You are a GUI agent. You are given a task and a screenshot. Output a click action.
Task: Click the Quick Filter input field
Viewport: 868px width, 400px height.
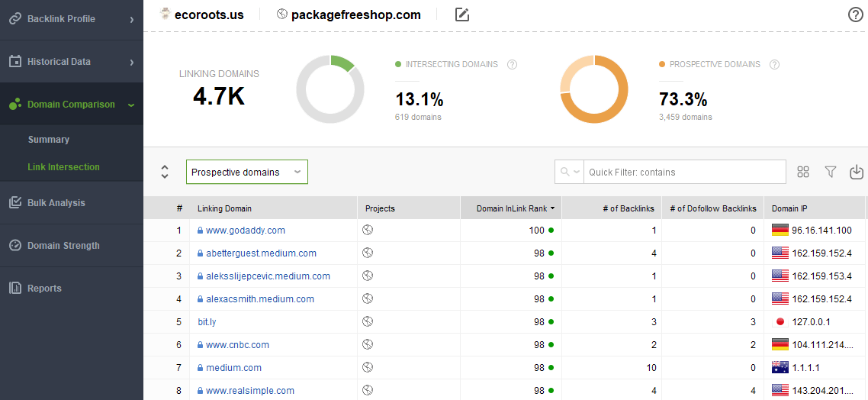pos(685,172)
